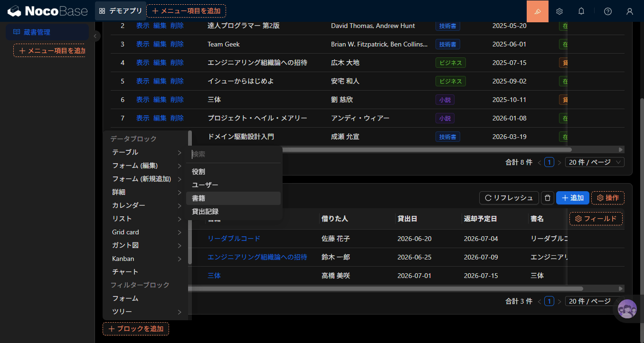Open the 操作 configuration button

(x=608, y=198)
